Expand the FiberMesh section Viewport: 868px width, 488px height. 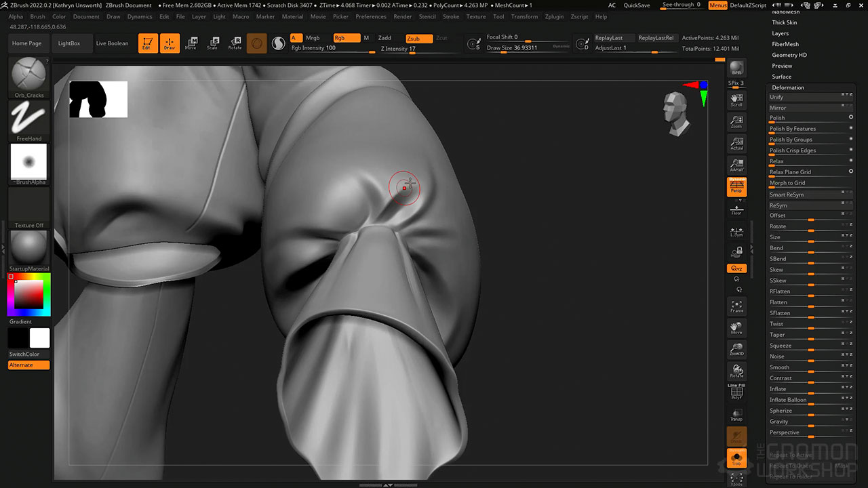(x=785, y=44)
